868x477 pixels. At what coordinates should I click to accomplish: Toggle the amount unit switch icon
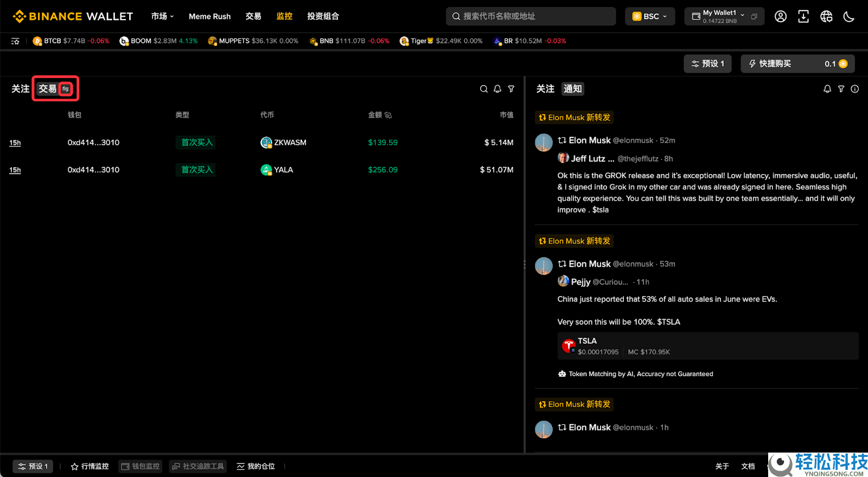[388, 115]
